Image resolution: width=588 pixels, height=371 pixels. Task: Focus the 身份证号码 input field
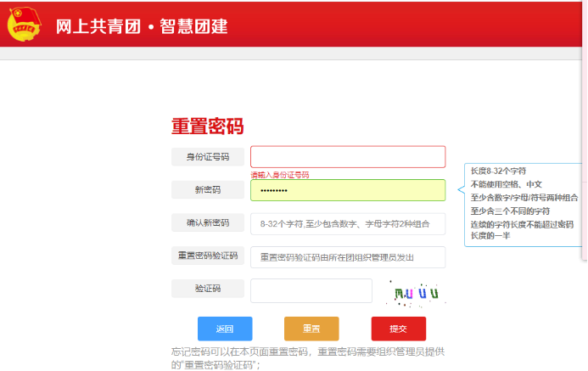point(347,157)
